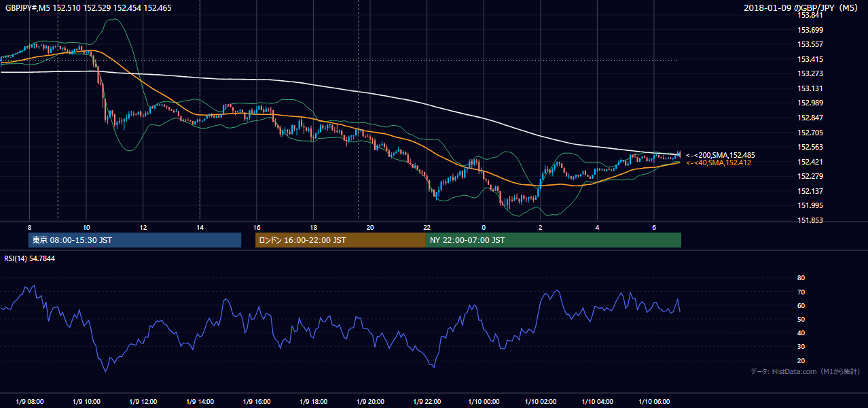Click the 200 SMA 152.485 label
This screenshot has height=408, width=868.
click(720, 155)
